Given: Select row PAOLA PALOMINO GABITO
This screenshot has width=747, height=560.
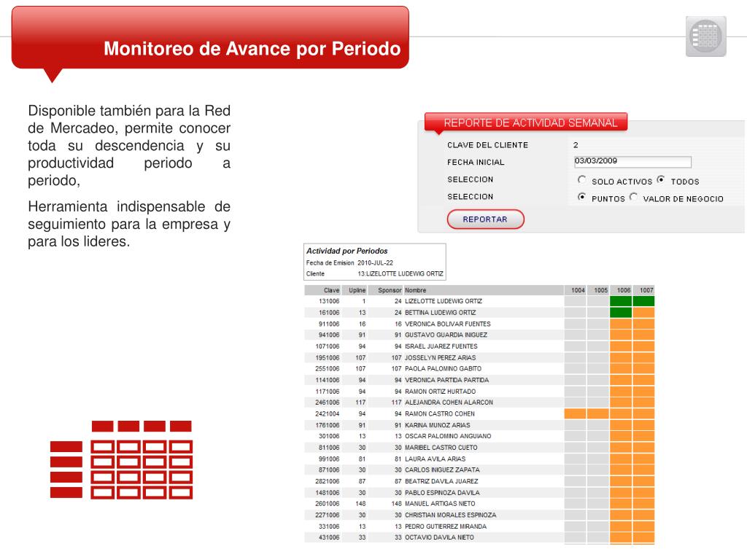Looking at the screenshot, I should click(479, 368).
